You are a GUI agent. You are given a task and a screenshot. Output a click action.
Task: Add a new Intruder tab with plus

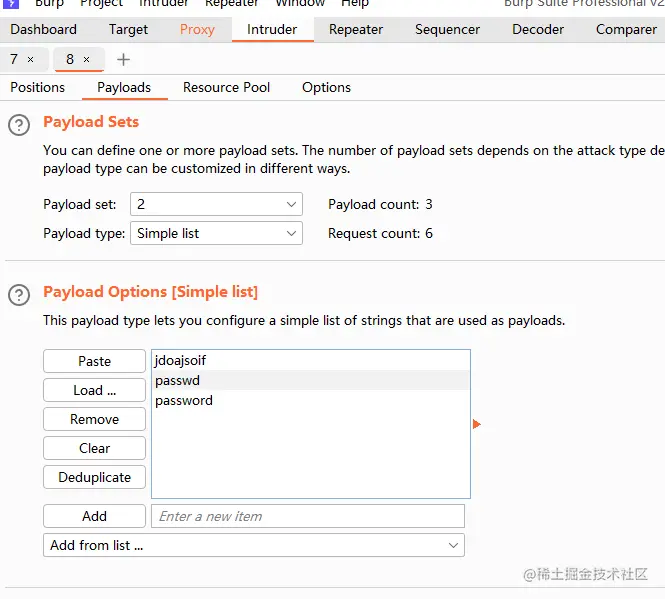click(x=123, y=59)
